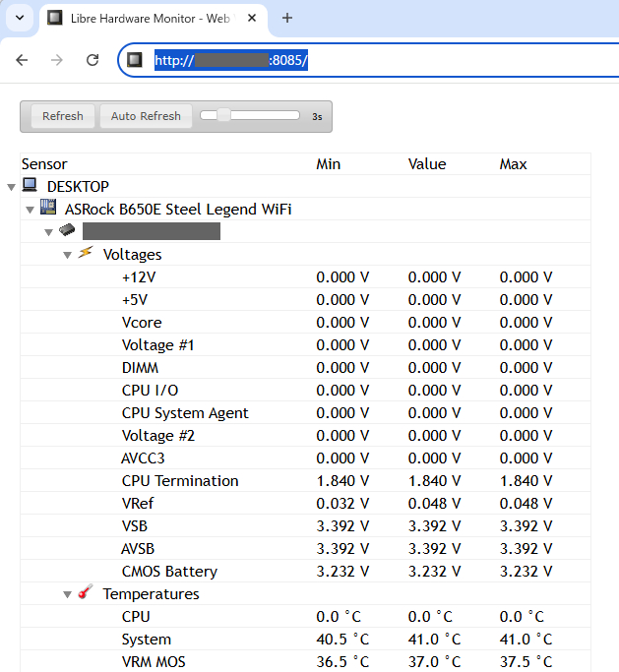The width and height of the screenshot is (619, 672).
Task: Select the CPU System Agent row
Action: coord(305,412)
